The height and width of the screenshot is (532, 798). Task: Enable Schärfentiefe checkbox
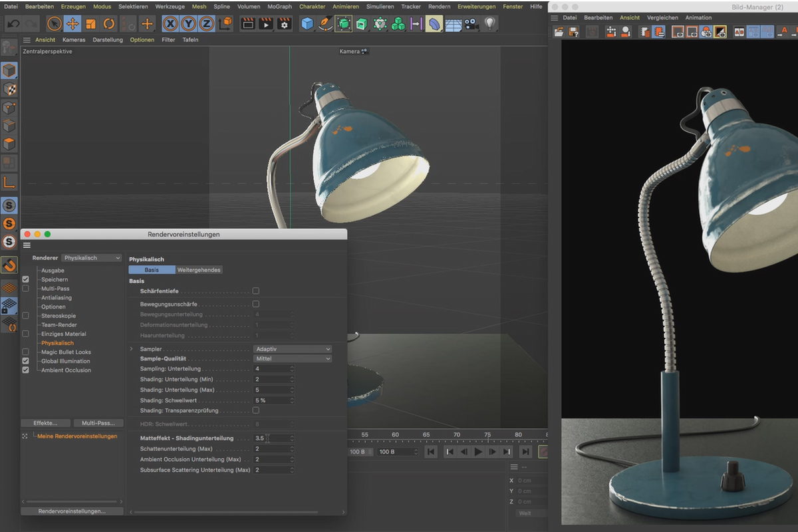(x=256, y=291)
